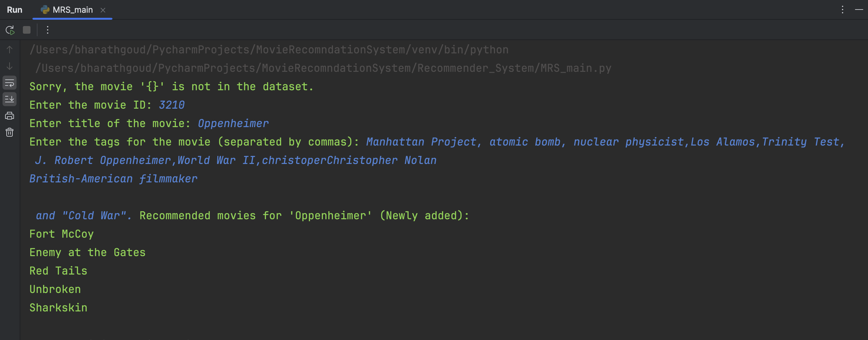Image resolution: width=868 pixels, height=340 pixels.
Task: Open more run toolbar actions menu
Action: (48, 30)
